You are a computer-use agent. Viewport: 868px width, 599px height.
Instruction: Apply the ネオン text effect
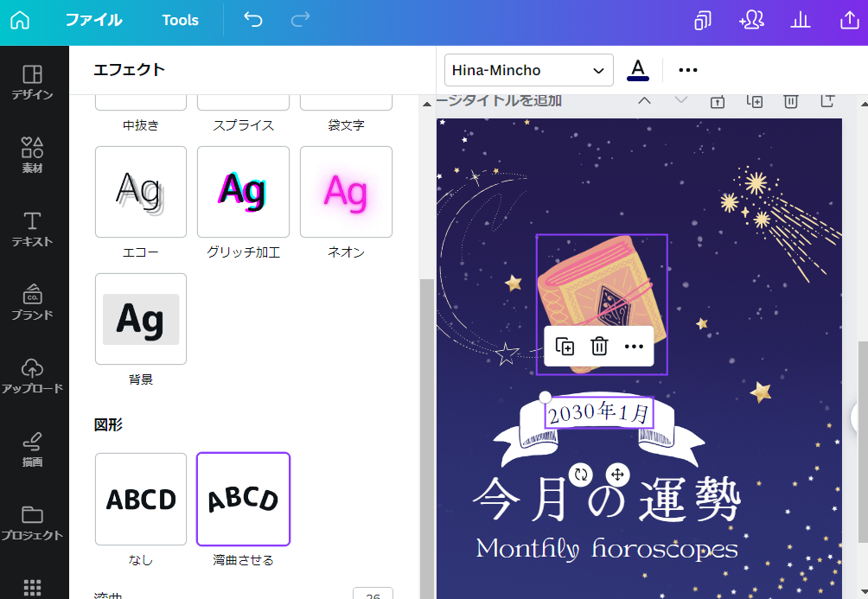click(x=346, y=192)
